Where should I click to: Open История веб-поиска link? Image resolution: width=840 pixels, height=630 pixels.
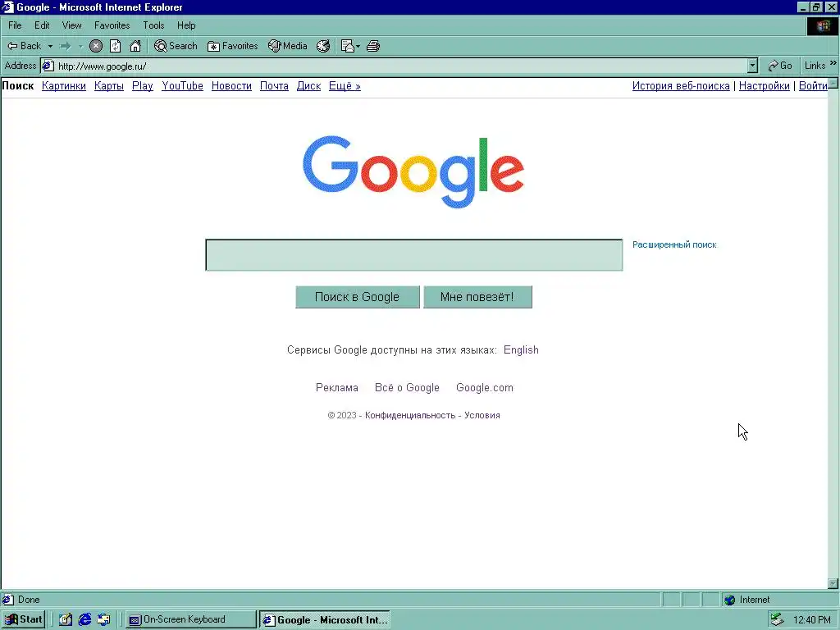point(681,85)
